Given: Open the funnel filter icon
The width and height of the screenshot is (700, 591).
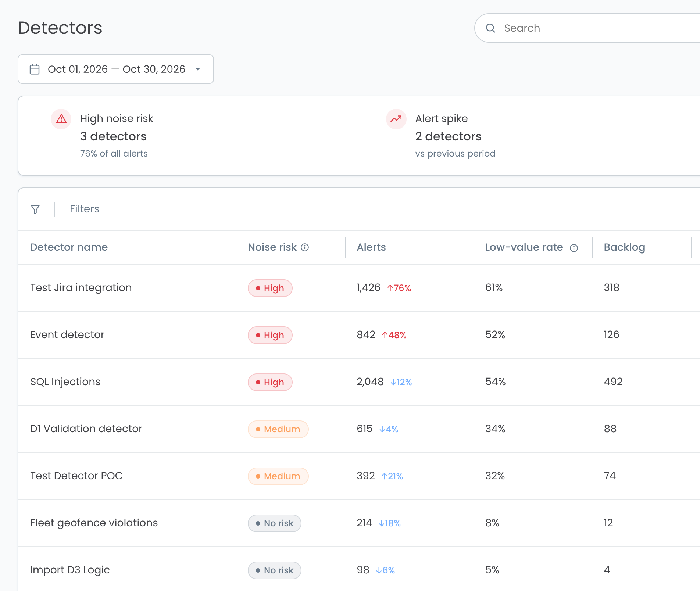Looking at the screenshot, I should tap(35, 209).
